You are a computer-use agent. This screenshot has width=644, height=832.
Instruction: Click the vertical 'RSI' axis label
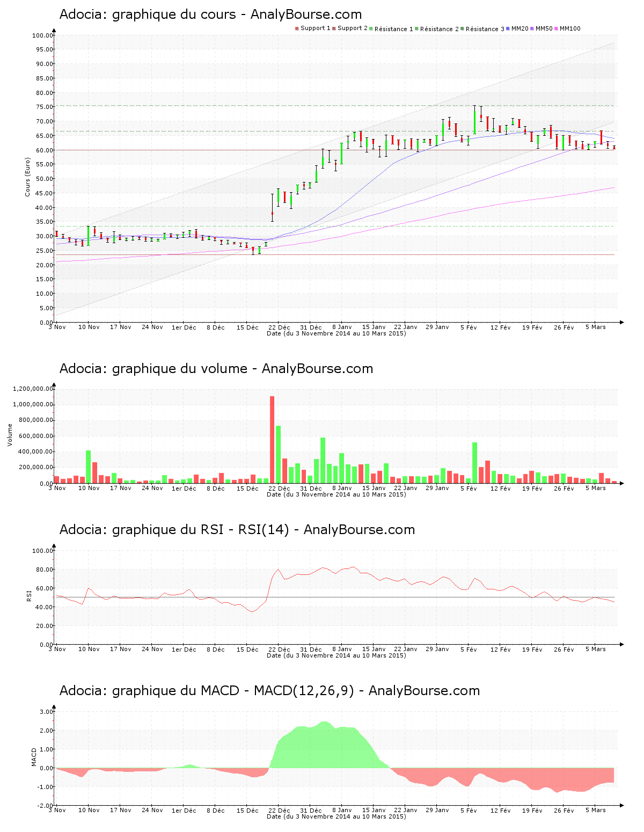(x=28, y=596)
